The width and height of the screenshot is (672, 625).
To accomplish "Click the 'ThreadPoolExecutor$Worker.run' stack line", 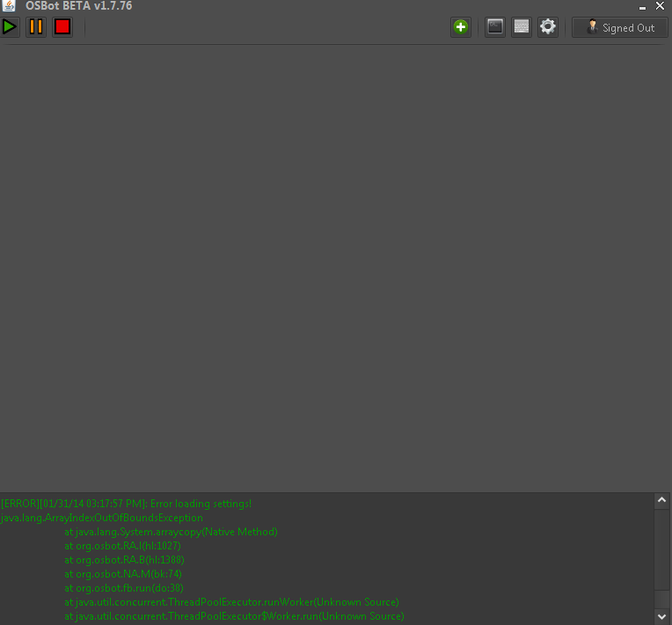I will [x=235, y=616].
